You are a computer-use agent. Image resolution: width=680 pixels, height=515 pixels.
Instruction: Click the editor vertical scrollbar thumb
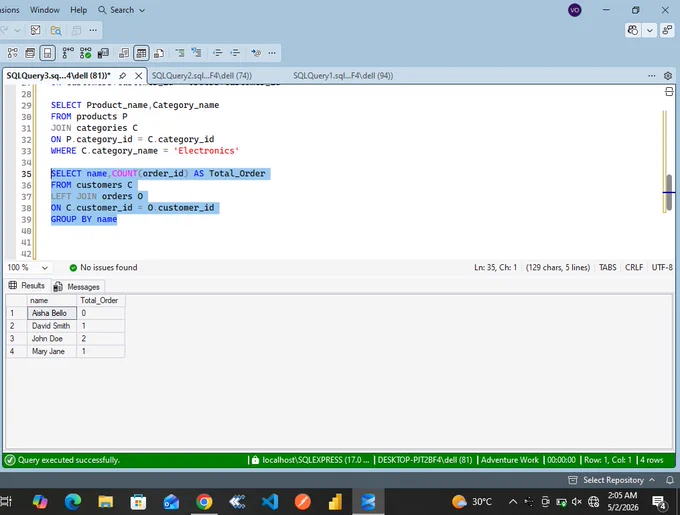point(670,192)
